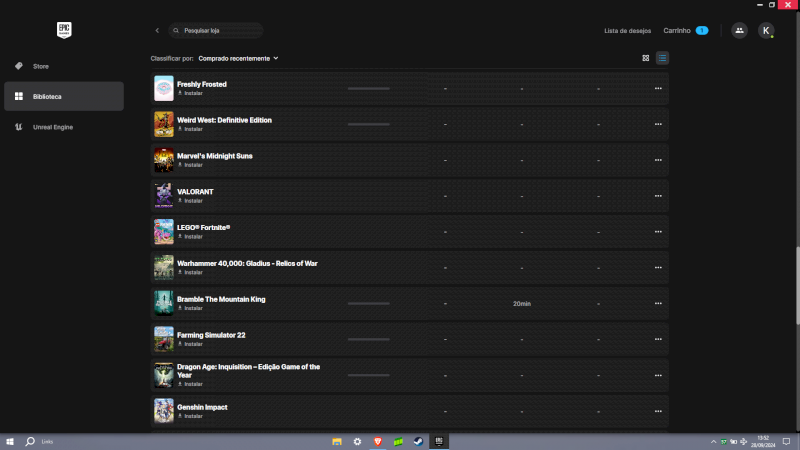Open options menu for LEGO Fortnite
The image size is (800, 450).
point(658,232)
